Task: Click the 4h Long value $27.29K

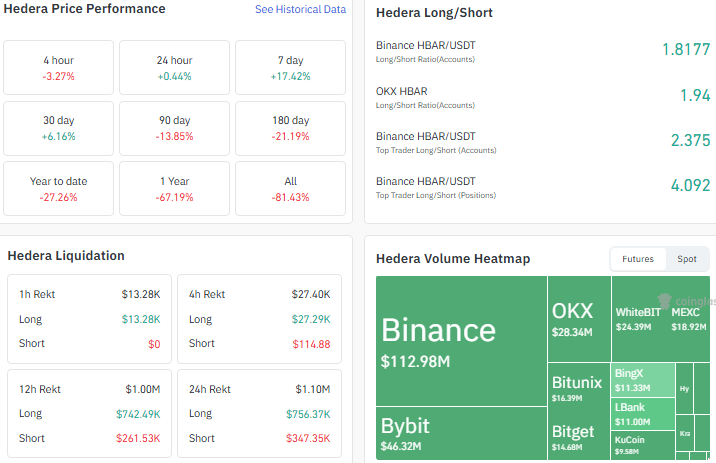Action: (311, 319)
